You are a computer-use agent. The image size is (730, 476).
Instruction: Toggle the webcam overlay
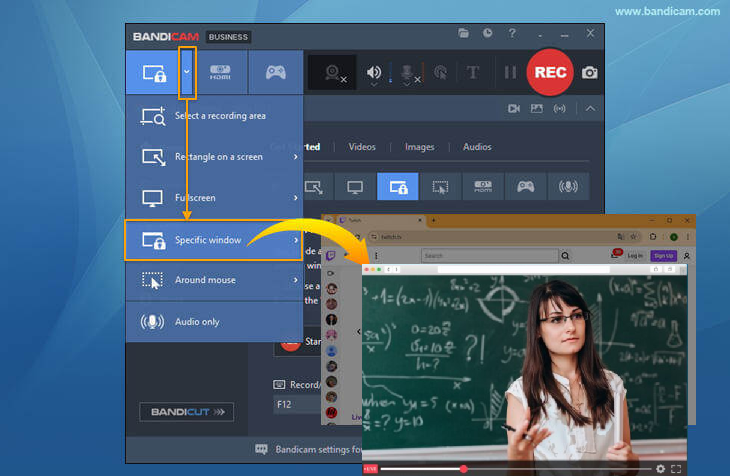(332, 72)
